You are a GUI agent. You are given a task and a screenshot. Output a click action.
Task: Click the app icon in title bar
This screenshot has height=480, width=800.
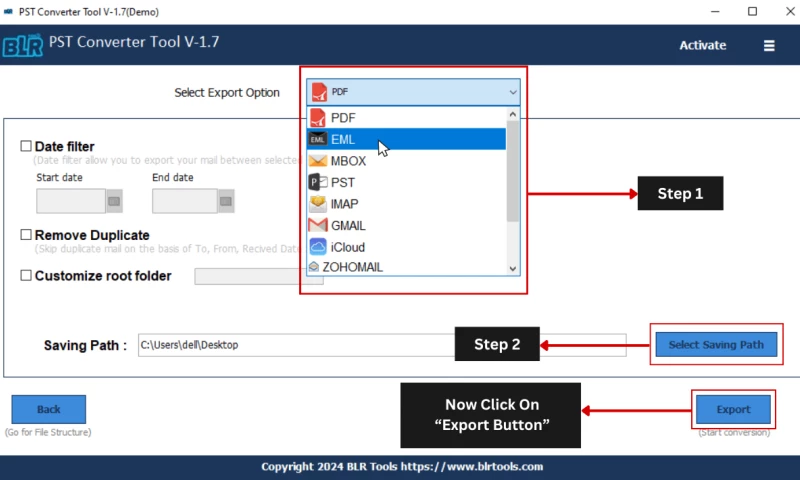click(x=8, y=11)
